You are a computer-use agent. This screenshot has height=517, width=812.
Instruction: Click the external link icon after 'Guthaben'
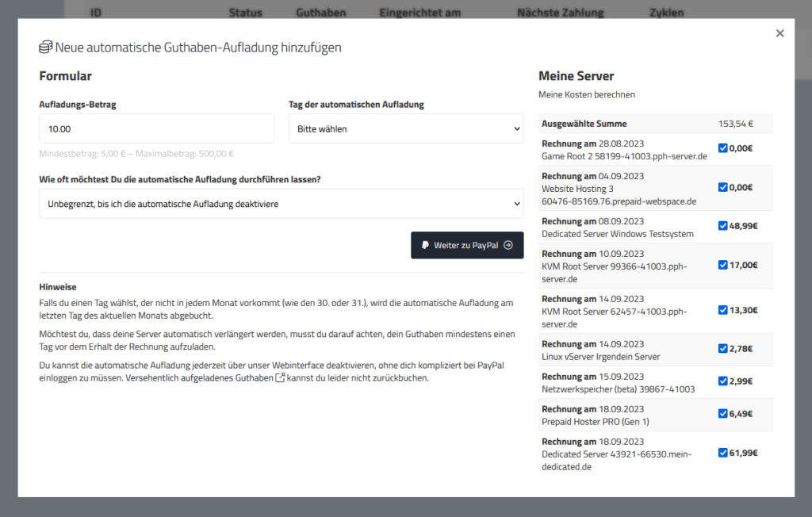pyautogui.click(x=280, y=377)
